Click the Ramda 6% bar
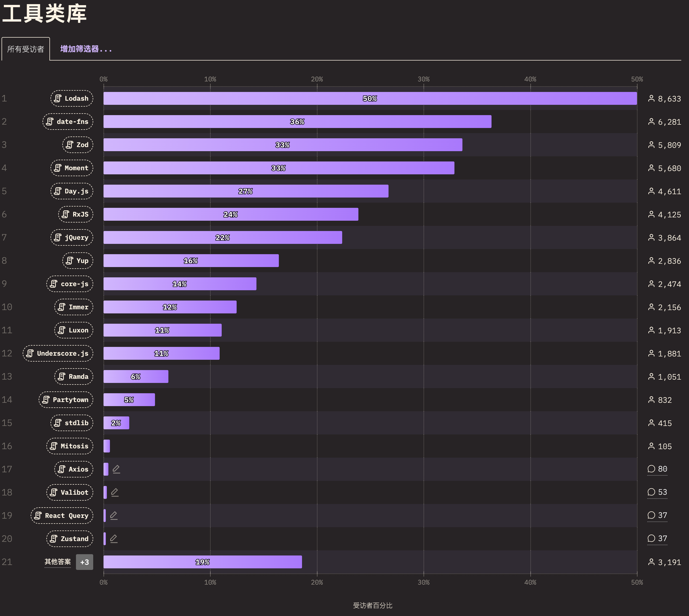This screenshot has height=616, width=689. tap(136, 377)
